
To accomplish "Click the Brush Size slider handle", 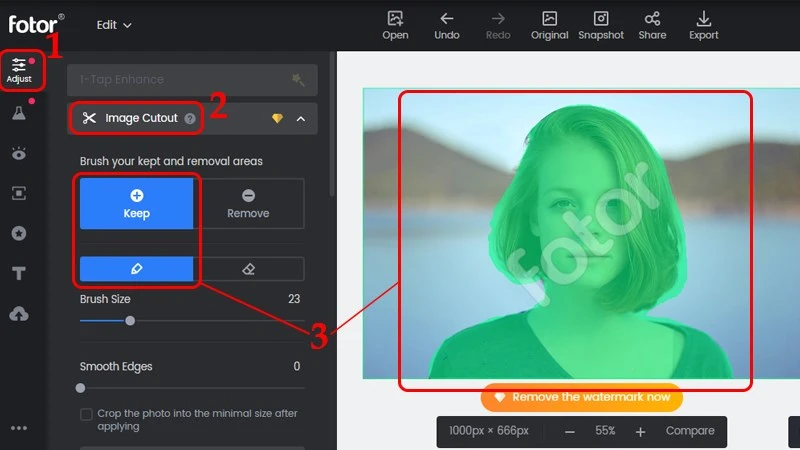I will point(130,321).
